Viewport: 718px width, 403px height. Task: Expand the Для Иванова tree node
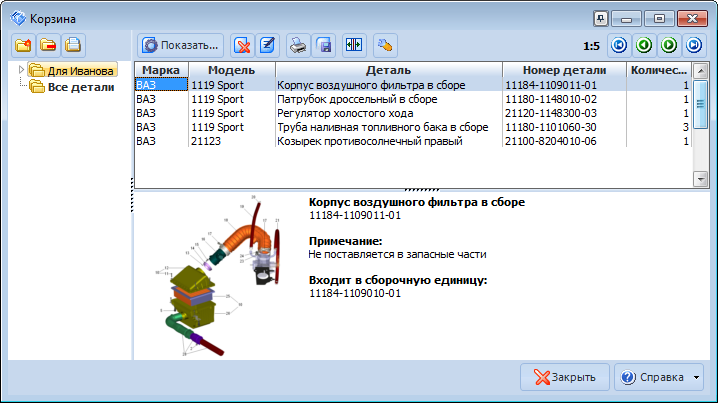point(23,70)
